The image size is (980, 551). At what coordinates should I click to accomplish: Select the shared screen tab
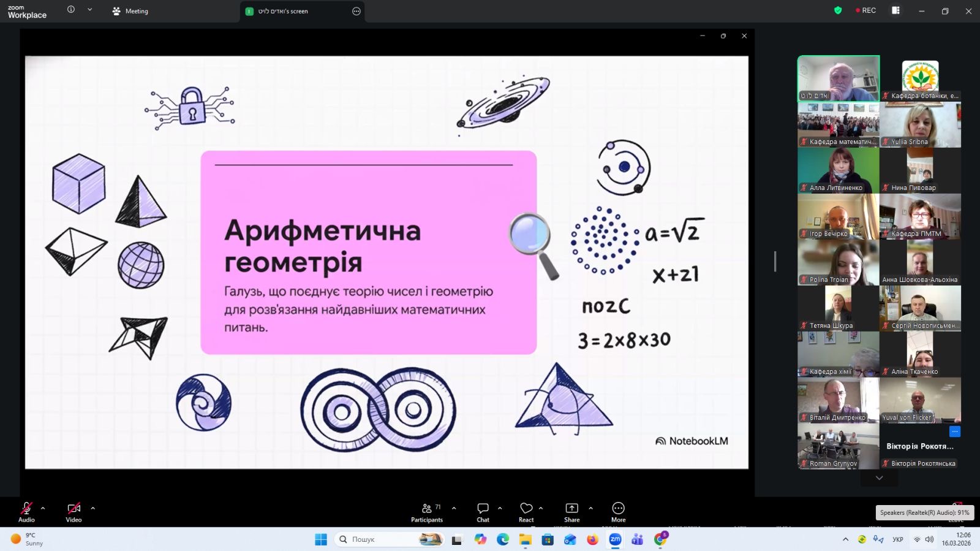(288, 11)
